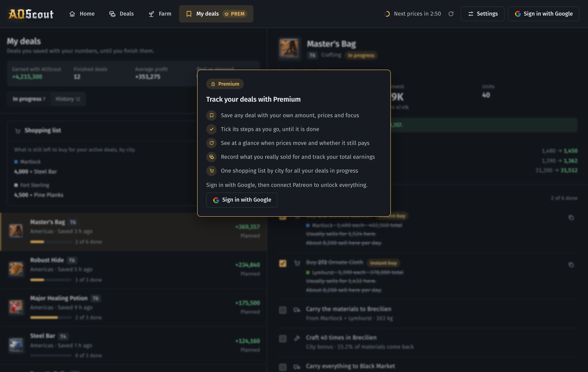The image size is (588, 372).
Task: Click the Major Healing Potion progress bar
Action: tap(51, 317)
